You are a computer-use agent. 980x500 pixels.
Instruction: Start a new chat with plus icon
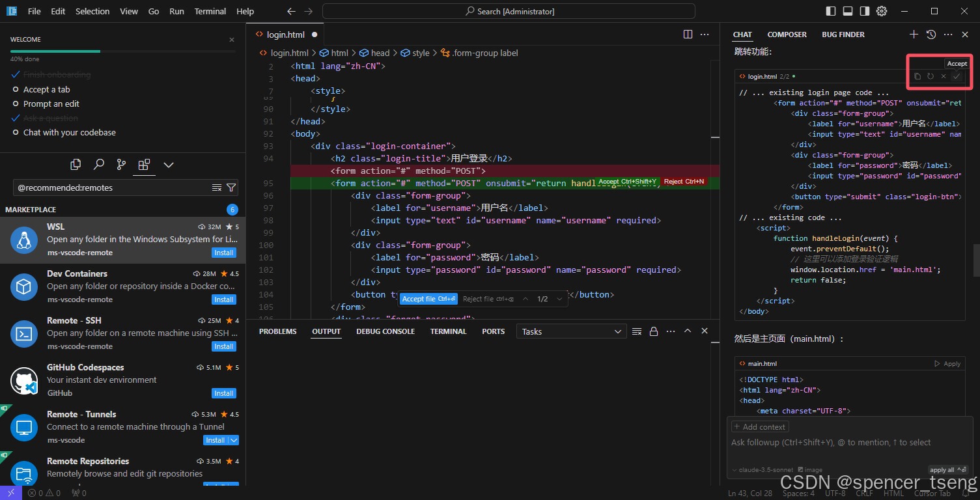tap(914, 35)
